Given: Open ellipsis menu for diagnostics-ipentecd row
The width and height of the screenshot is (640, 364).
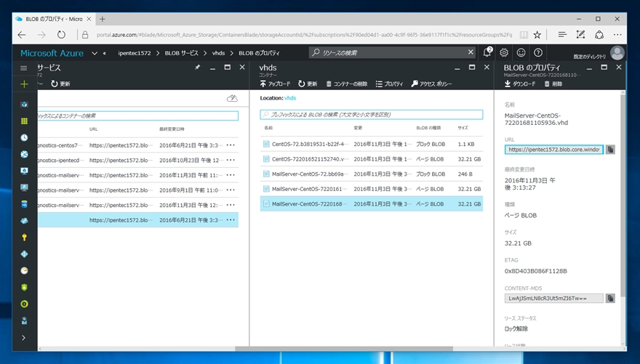Looking at the screenshot, I should pyautogui.click(x=231, y=160).
